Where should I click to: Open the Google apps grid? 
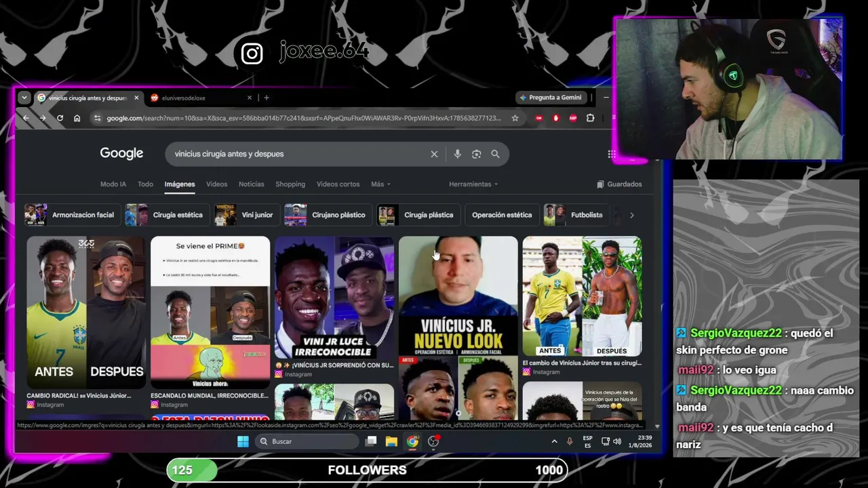pos(612,154)
